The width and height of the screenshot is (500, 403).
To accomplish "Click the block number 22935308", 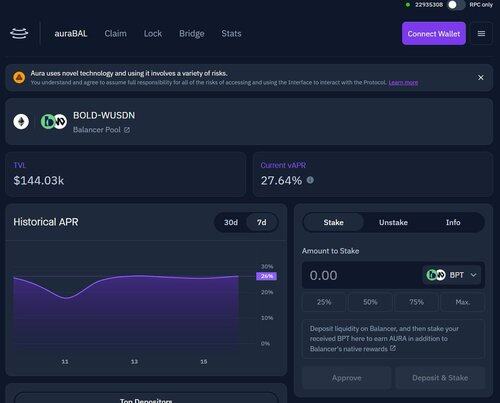I will click(x=429, y=5).
